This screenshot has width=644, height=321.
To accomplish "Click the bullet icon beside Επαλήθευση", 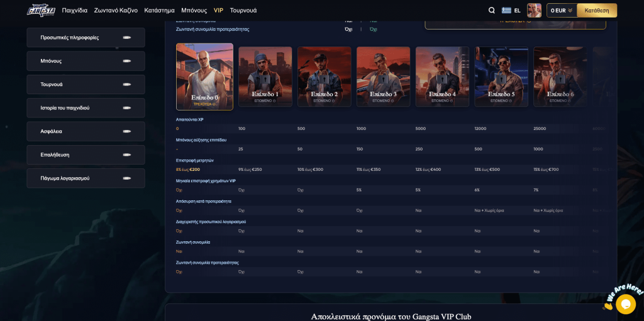I will [127, 155].
